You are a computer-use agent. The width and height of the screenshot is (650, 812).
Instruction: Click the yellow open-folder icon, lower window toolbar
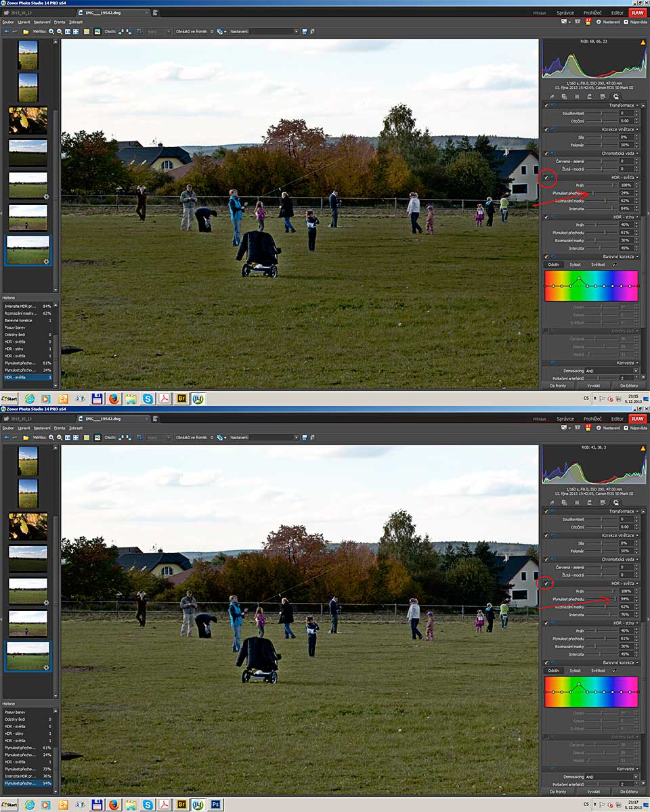[x=26, y=437]
